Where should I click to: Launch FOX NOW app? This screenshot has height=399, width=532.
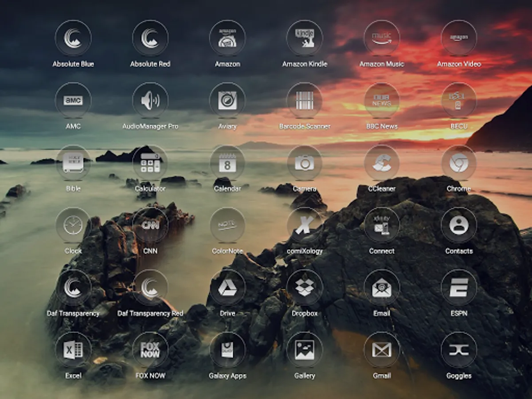pos(150,350)
